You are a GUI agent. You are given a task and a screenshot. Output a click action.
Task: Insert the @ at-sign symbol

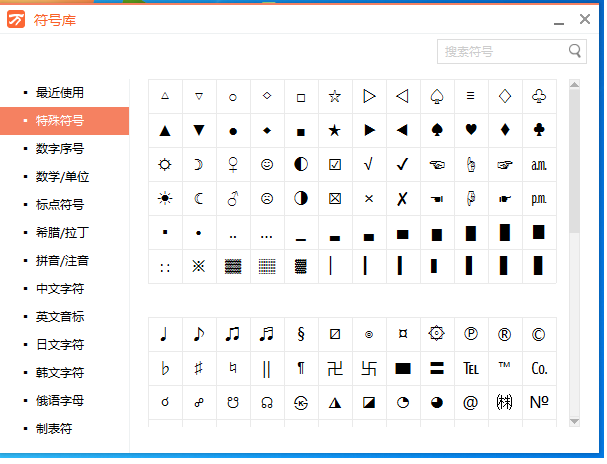471,403
